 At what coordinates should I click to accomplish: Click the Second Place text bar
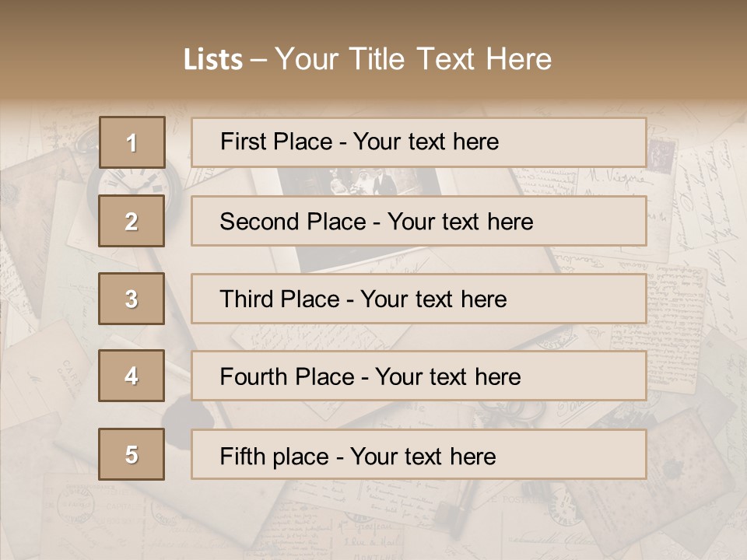pyautogui.click(x=419, y=221)
